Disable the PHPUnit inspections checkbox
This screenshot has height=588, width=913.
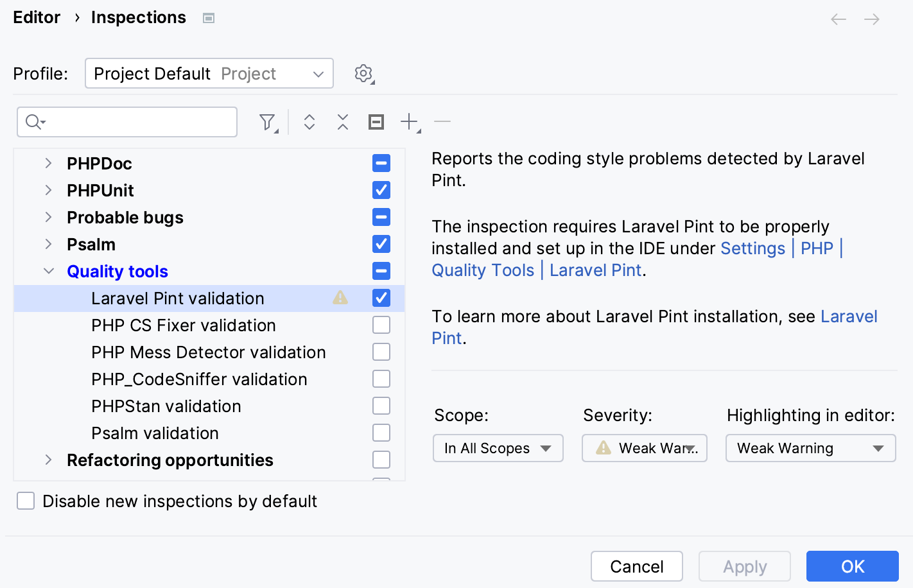[381, 190]
